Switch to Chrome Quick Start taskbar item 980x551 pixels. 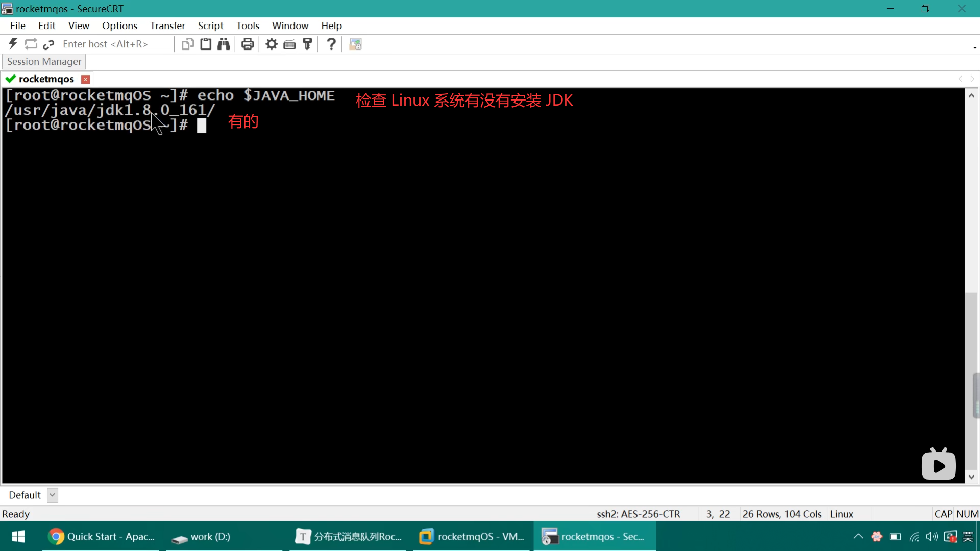pyautogui.click(x=101, y=536)
